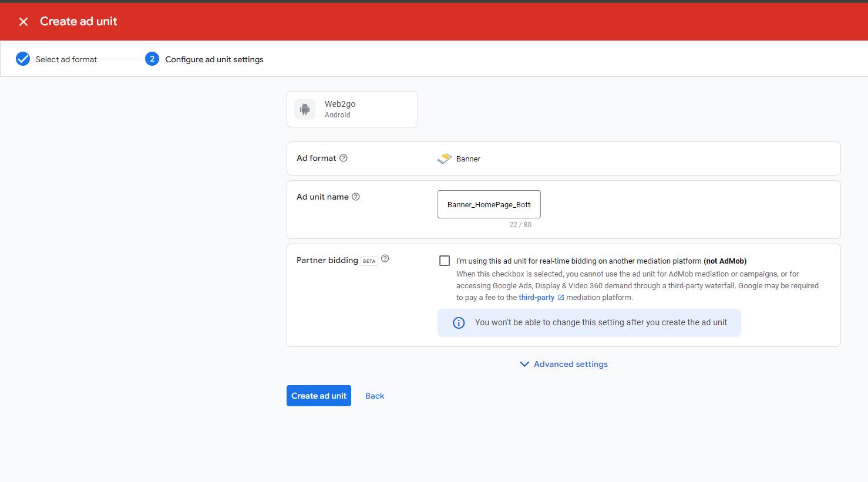Open the third-party link
Screen dimensions: 868x482
(x=536, y=298)
